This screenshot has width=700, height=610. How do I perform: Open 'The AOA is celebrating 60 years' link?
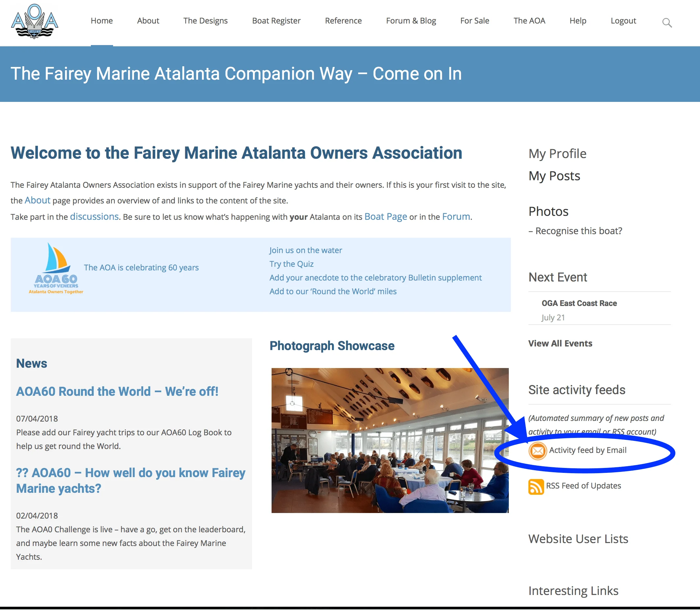[141, 267]
